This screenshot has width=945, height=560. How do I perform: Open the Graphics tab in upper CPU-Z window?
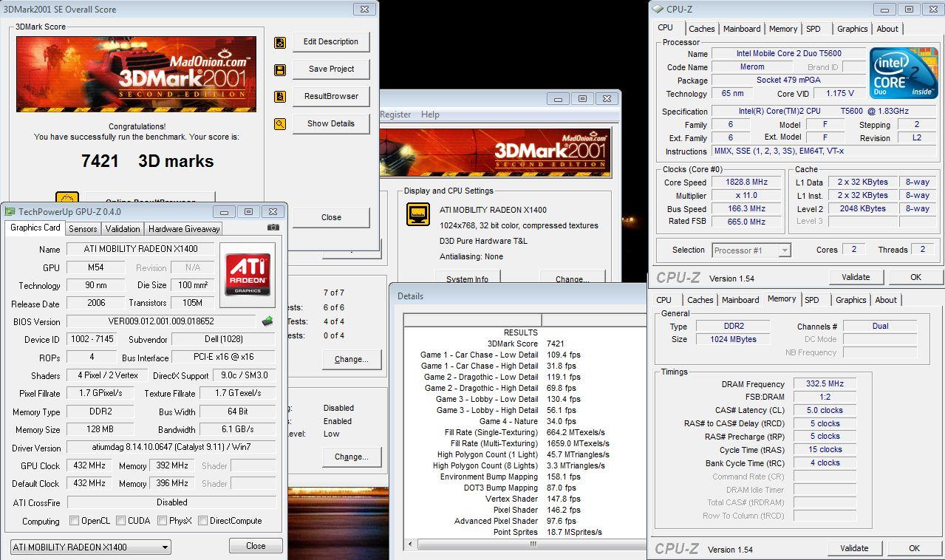[x=852, y=29]
